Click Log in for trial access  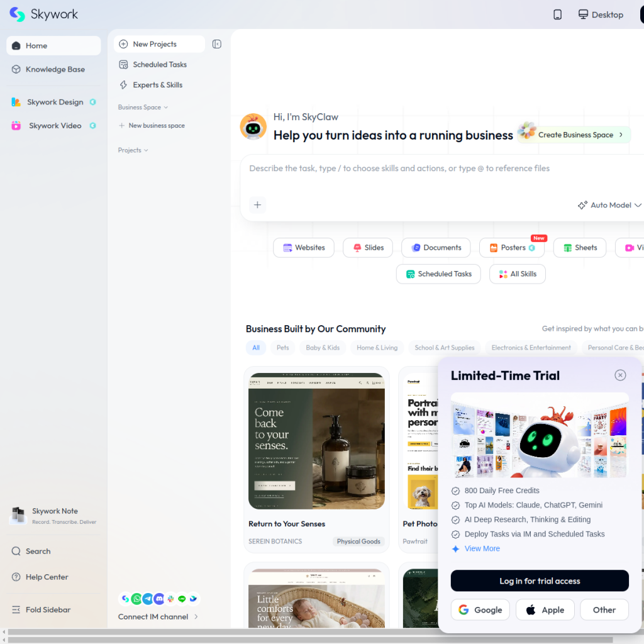coord(540,580)
